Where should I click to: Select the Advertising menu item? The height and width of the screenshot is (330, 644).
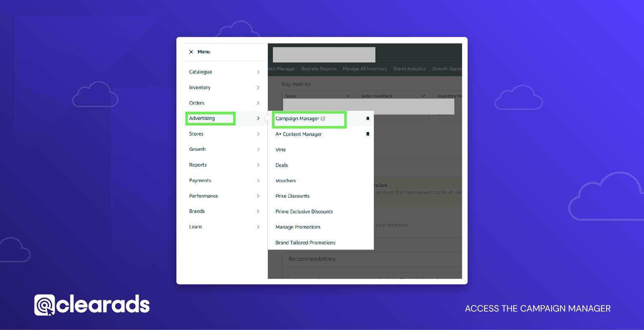tap(202, 118)
